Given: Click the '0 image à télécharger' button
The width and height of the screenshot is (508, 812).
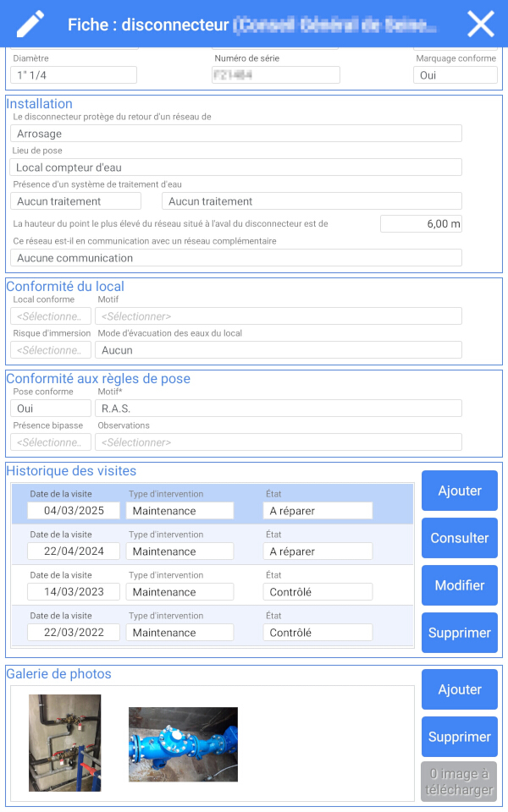Looking at the screenshot, I should click(459, 782).
